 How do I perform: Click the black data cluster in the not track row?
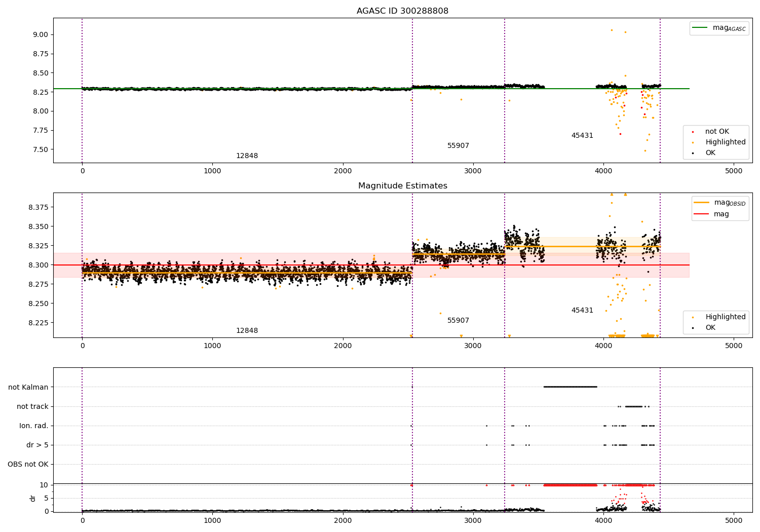[634, 406]
